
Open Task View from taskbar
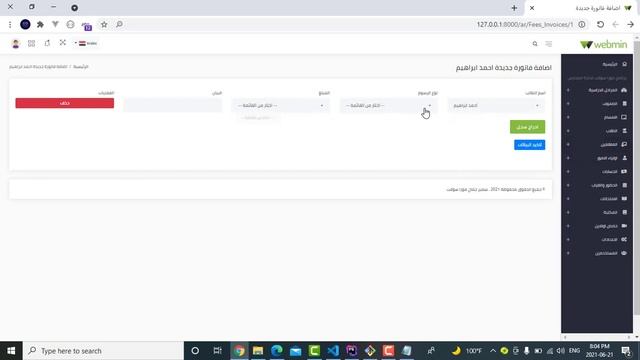(x=217, y=351)
